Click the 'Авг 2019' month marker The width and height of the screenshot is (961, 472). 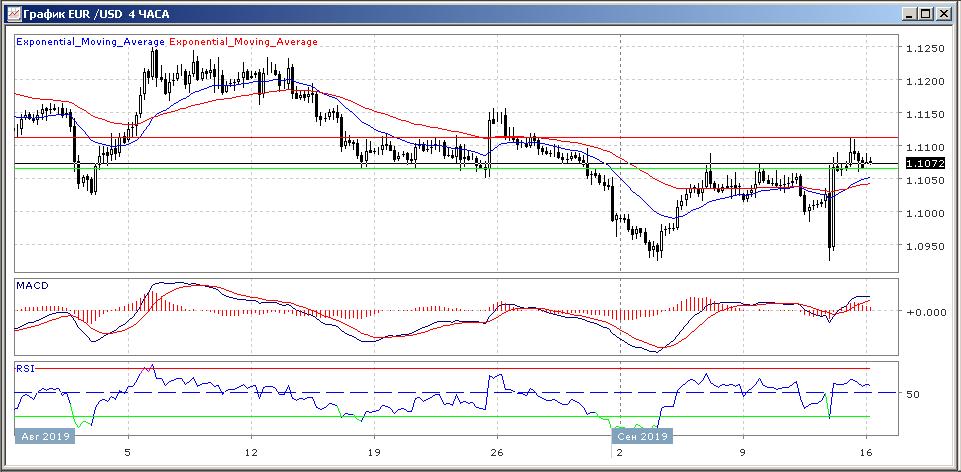pos(46,436)
